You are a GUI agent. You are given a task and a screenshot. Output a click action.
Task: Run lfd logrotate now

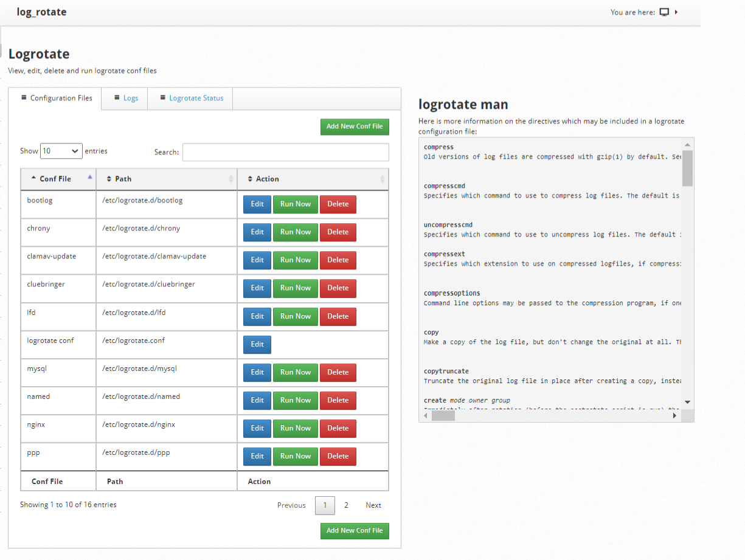click(296, 316)
